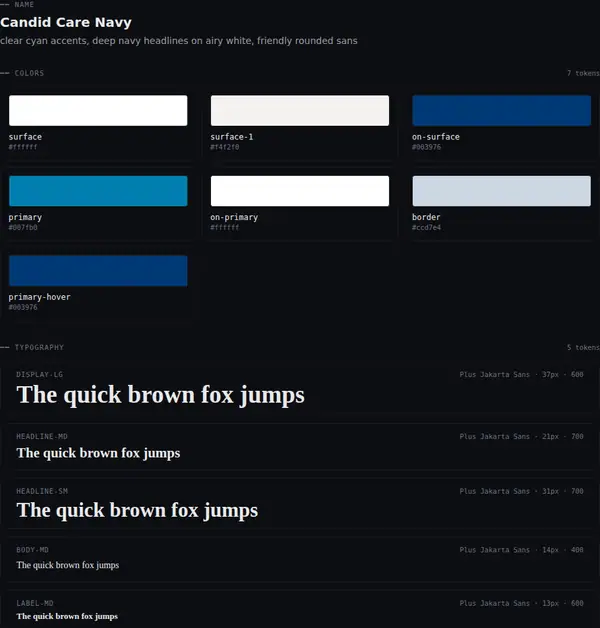Viewport: 600px width, 628px height.
Task: Click the primary-hover token name
Action: pos(39,297)
